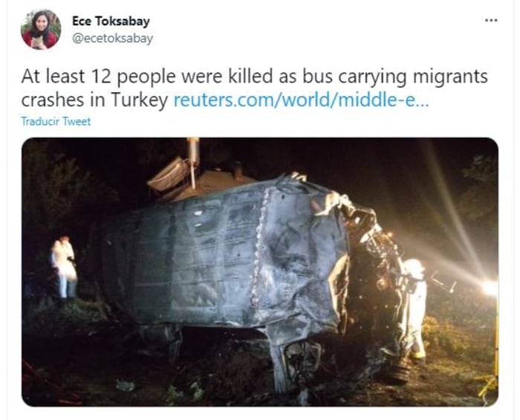520x420 pixels.
Task: Click Ece Toksabay's profile avatar
Action: coord(41,30)
